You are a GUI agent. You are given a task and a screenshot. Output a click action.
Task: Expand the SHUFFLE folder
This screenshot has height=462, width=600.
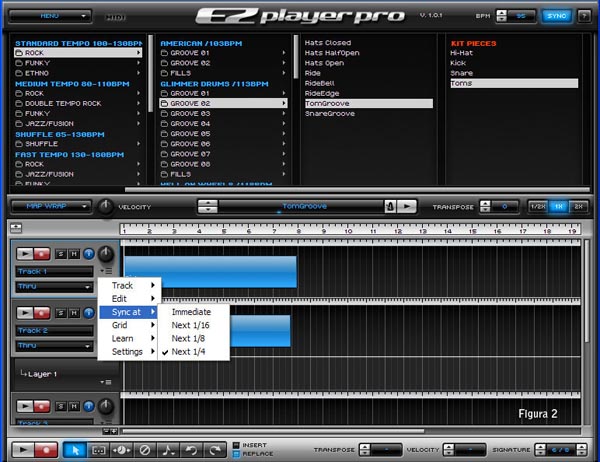(x=78, y=144)
